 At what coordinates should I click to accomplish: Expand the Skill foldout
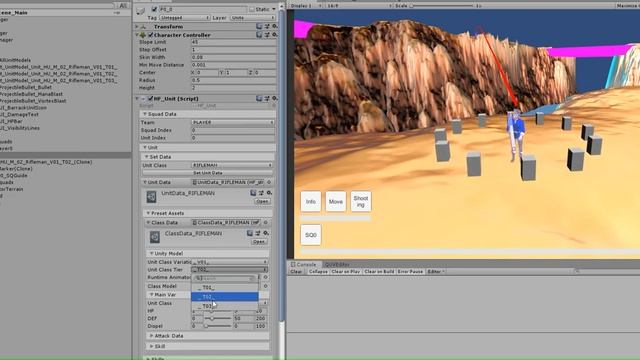click(151, 346)
